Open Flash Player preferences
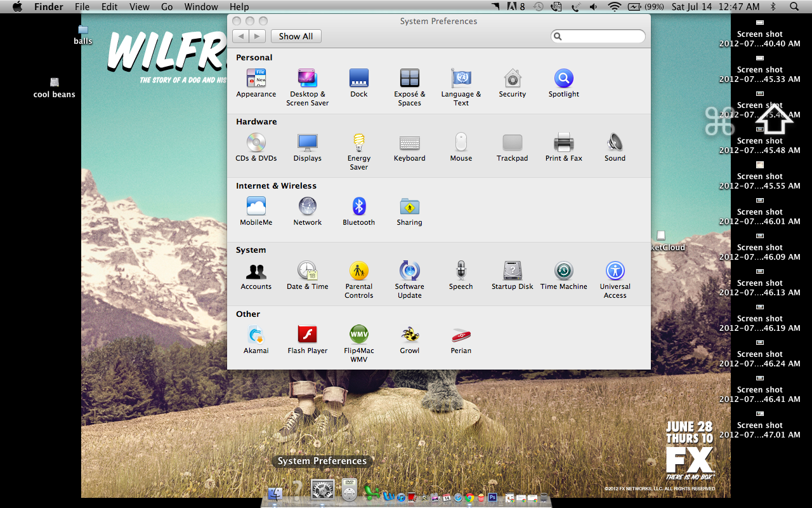The image size is (812, 508). coord(308,340)
